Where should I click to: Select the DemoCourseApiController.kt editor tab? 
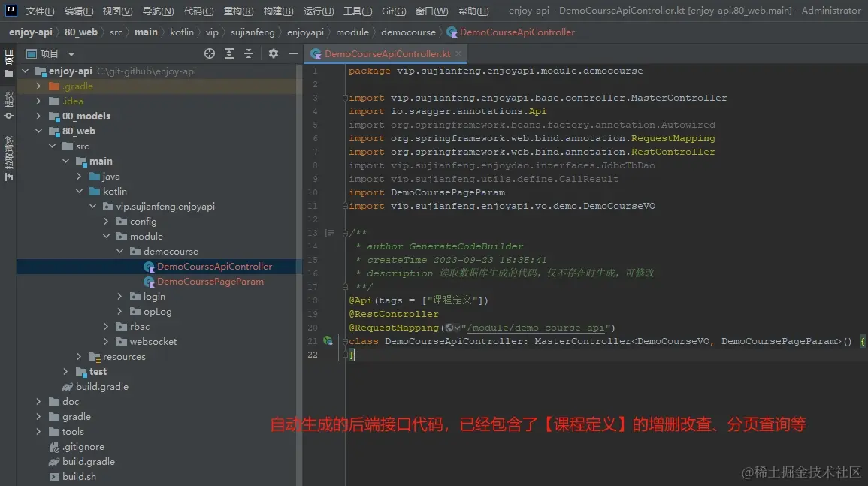[x=387, y=53]
